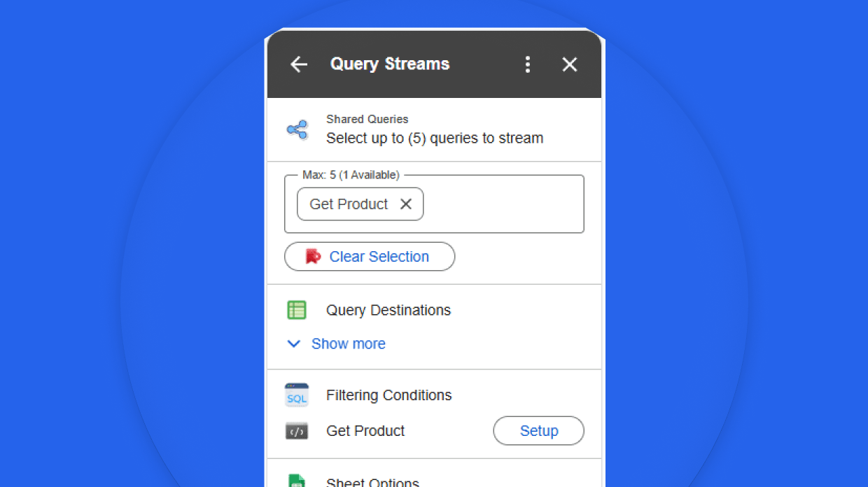868x487 pixels.
Task: Open the Query Streams header menu
Action: pyautogui.click(x=528, y=64)
